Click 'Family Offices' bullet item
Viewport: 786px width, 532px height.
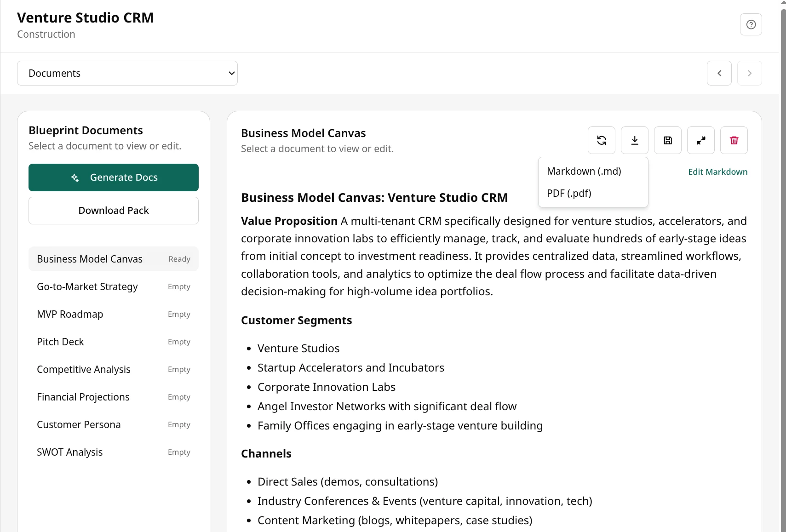click(400, 426)
